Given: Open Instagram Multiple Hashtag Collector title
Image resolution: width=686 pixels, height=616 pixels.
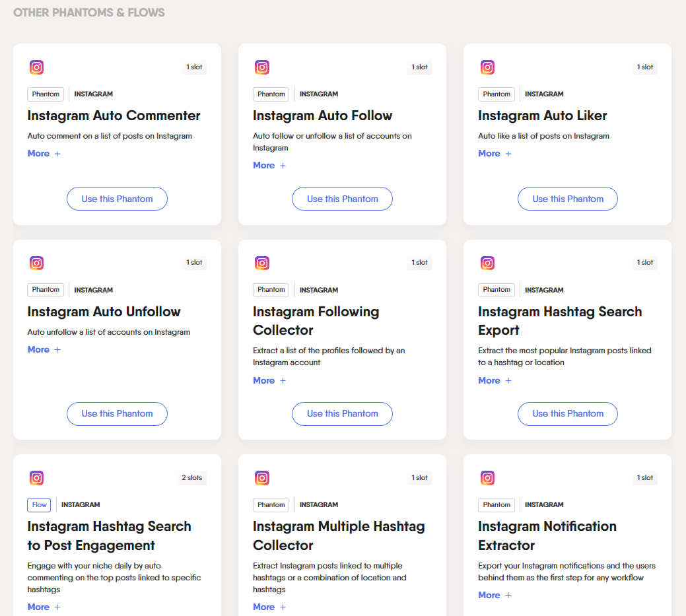Looking at the screenshot, I should click(x=339, y=535).
